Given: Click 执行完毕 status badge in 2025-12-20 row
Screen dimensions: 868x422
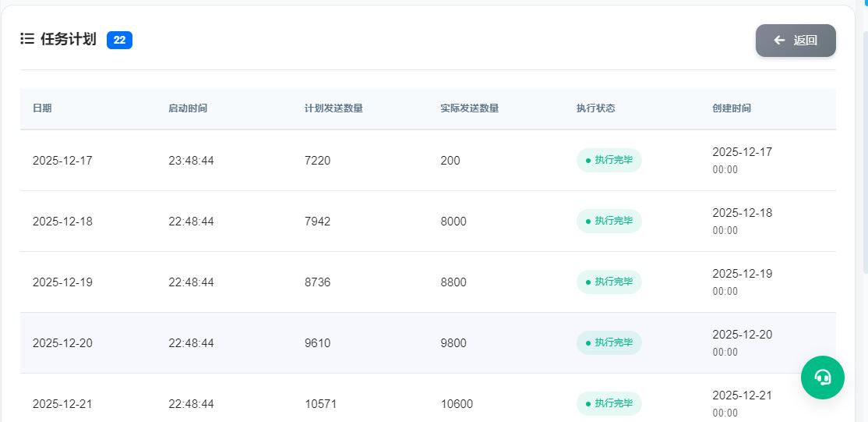Looking at the screenshot, I should click(609, 342).
